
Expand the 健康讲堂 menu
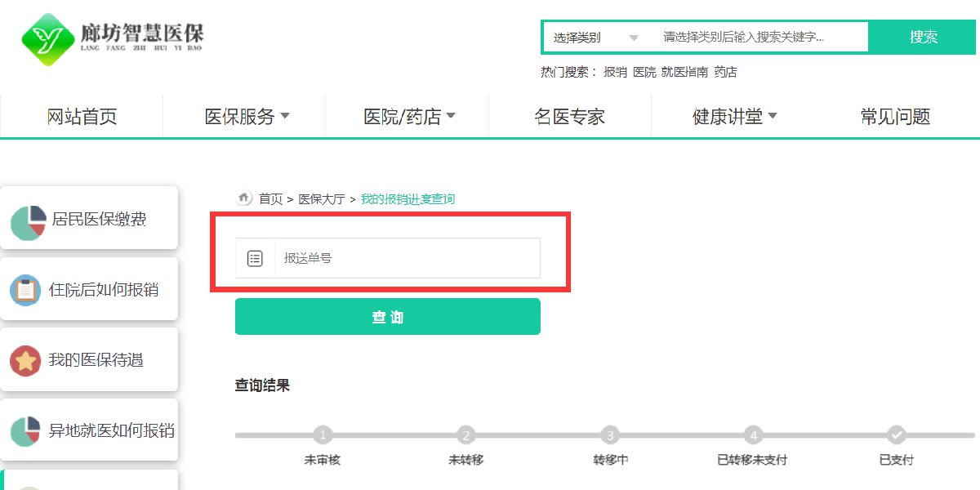click(x=734, y=117)
